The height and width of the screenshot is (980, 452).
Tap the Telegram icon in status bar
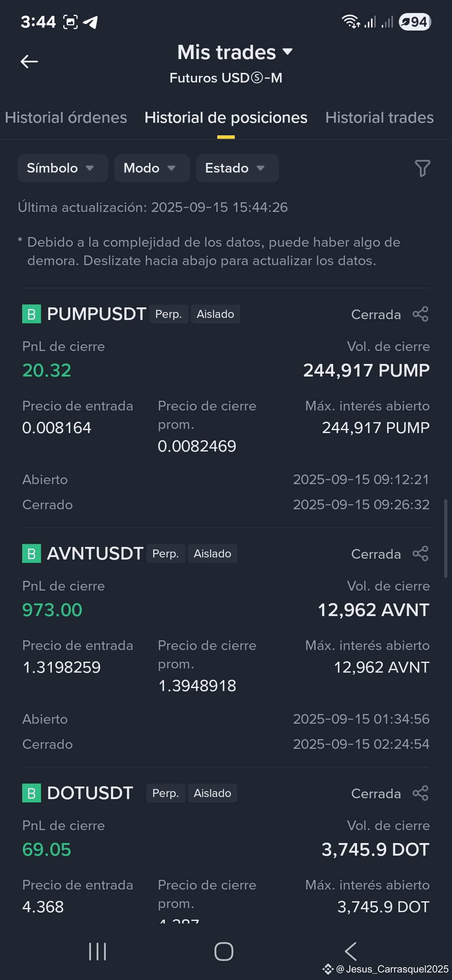pos(90,22)
